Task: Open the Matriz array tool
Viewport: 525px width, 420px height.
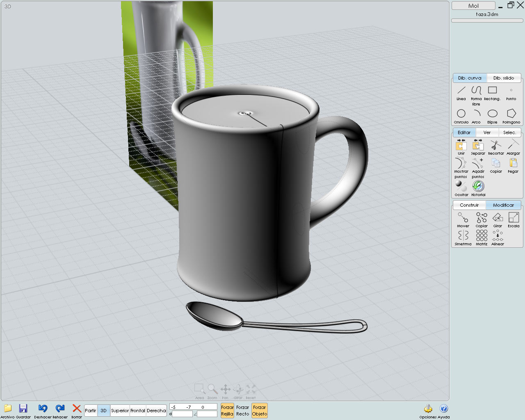Action: (482, 238)
